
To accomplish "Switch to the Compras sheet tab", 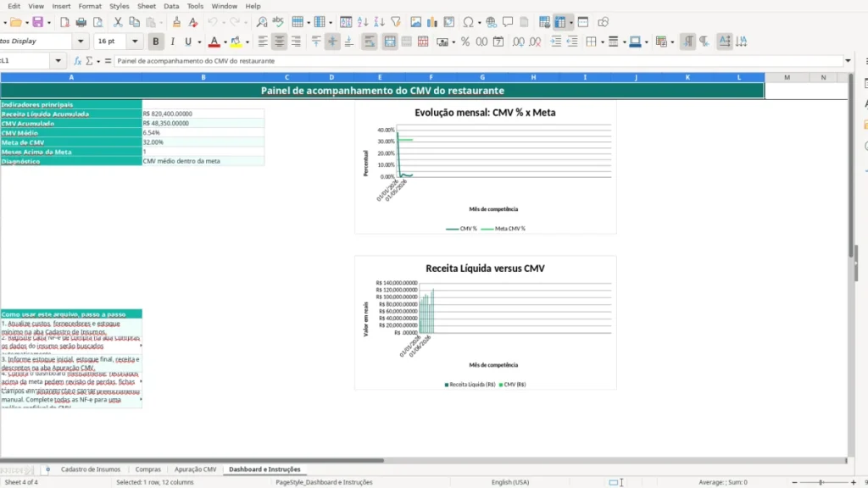I will click(147, 469).
